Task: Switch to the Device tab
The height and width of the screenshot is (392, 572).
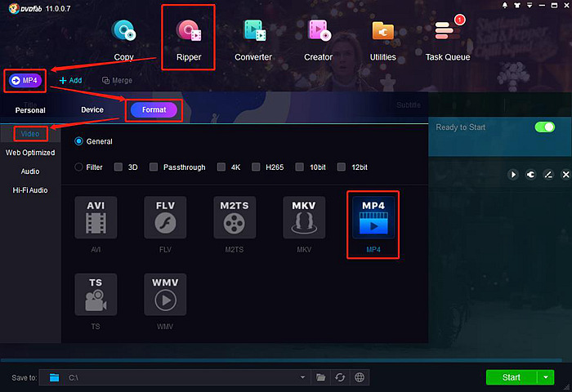Action: pos(92,109)
